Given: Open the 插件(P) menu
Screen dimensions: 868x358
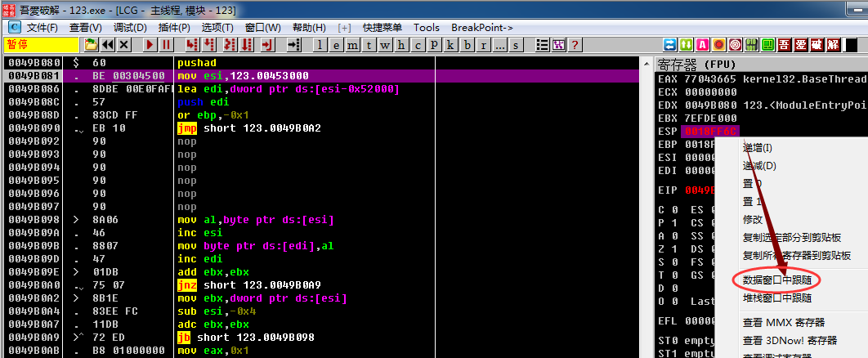Looking at the screenshot, I should pos(174,28).
